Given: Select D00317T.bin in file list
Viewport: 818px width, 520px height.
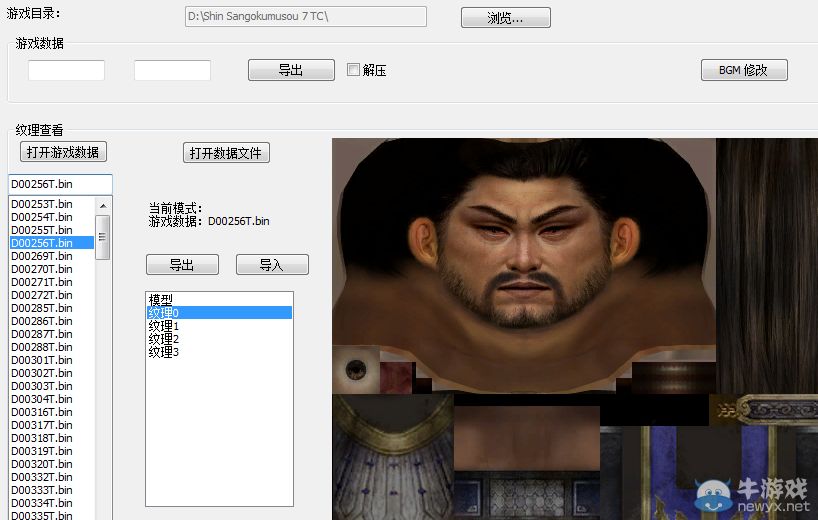Looking at the screenshot, I should click(52, 426).
